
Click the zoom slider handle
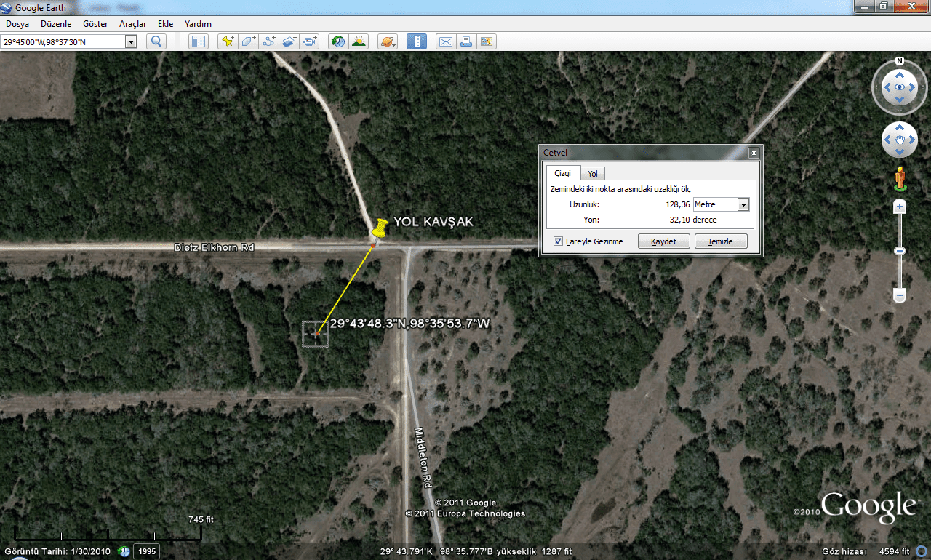click(900, 251)
